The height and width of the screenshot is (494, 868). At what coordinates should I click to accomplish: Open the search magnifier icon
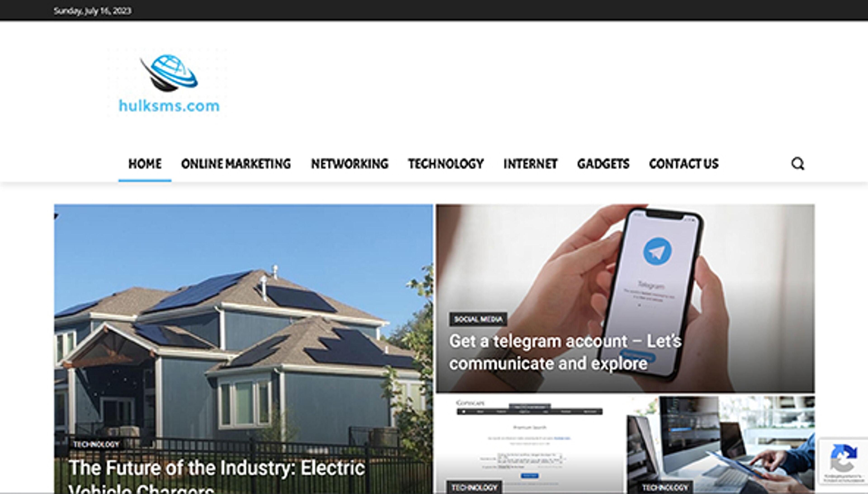pos(798,164)
